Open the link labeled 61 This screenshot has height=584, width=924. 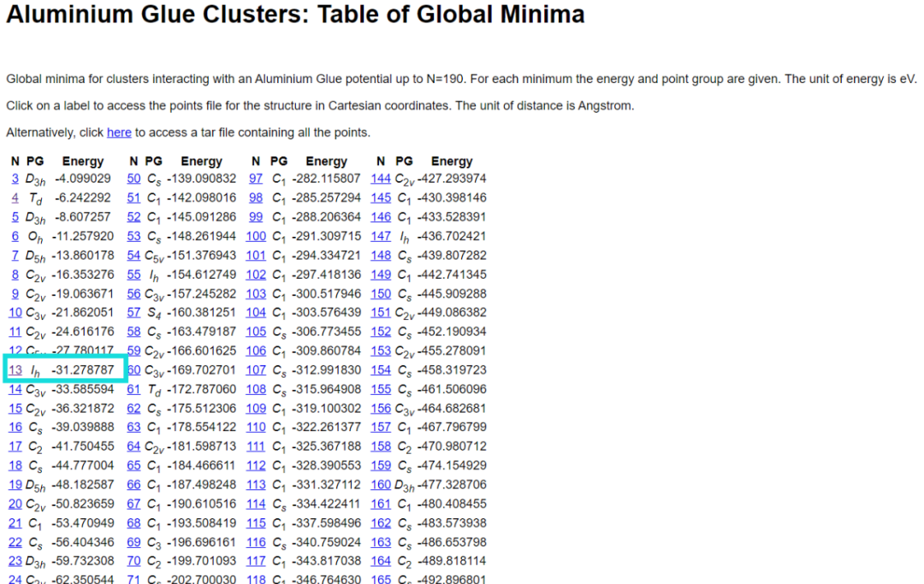(133, 389)
